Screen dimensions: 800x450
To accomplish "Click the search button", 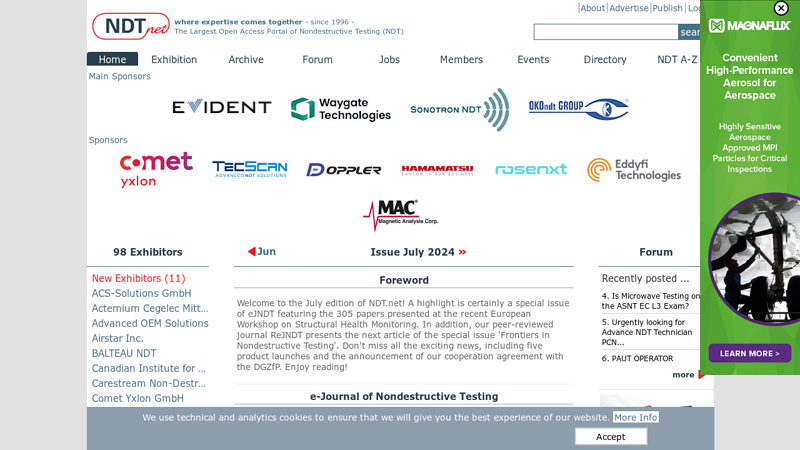I will point(689,32).
